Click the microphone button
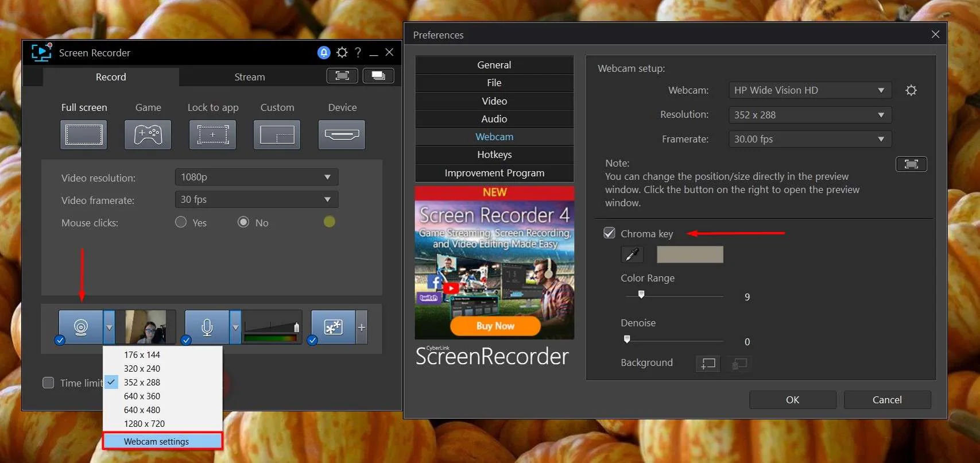980x463 pixels. click(207, 327)
